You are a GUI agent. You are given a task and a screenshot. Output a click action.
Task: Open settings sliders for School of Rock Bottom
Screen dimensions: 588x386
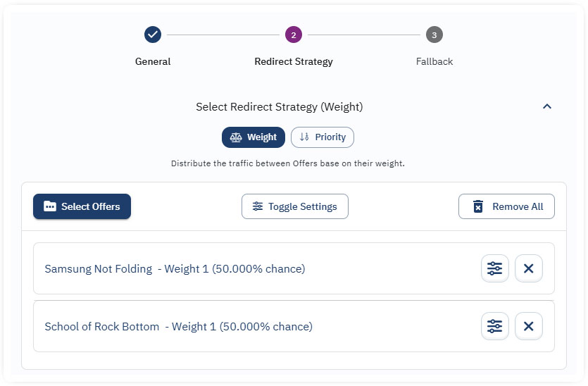(494, 326)
